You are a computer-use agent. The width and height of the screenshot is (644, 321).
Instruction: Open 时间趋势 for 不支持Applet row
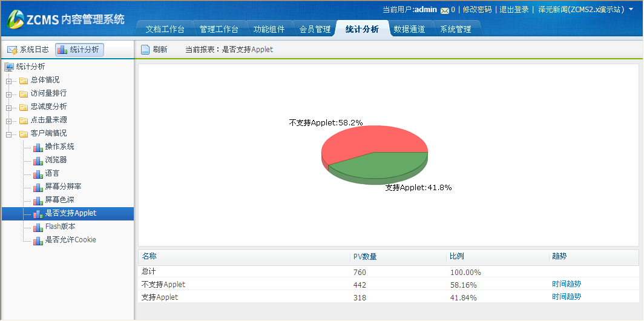[566, 284]
